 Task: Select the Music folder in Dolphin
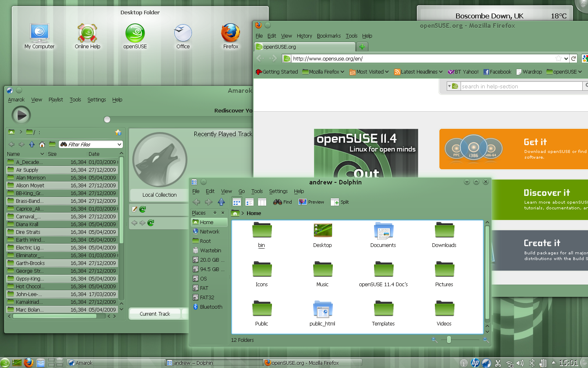tap(323, 274)
